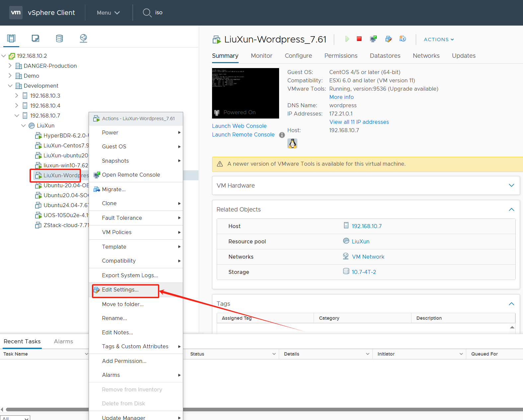Image resolution: width=523 pixels, height=420 pixels.
Task: Open the 10.7-4T-2 storage link
Action: tap(364, 272)
